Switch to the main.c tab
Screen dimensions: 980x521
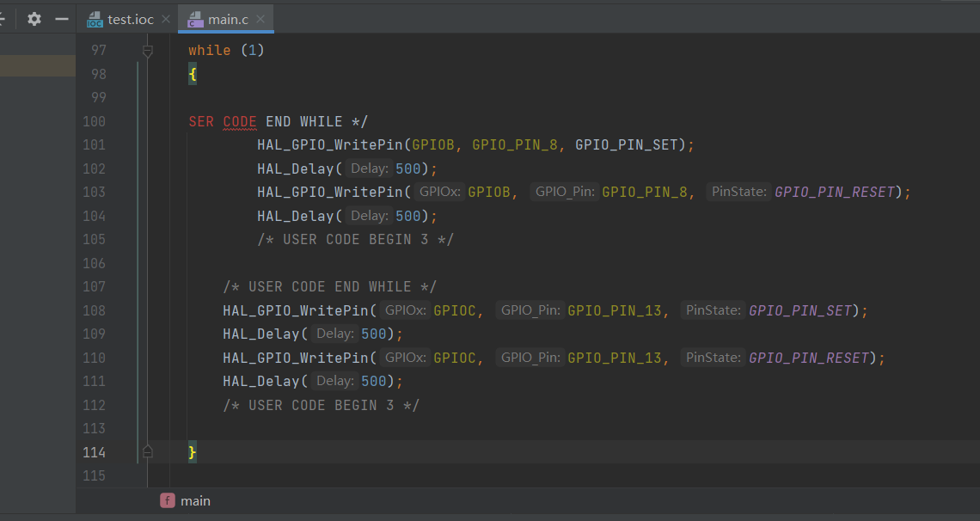click(228, 20)
